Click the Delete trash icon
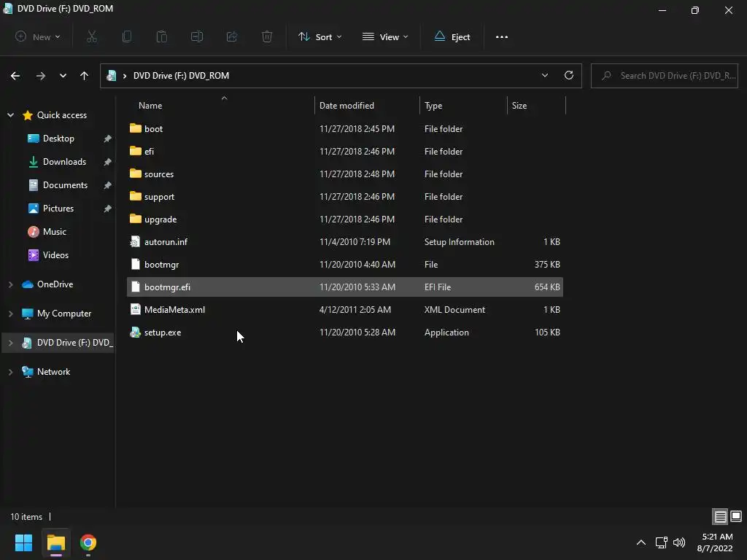 (x=267, y=36)
